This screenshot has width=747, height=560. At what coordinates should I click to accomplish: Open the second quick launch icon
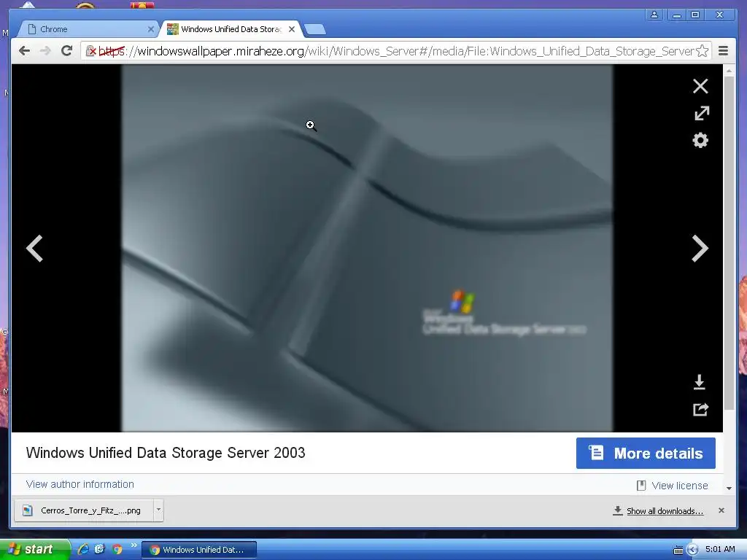pos(99,550)
